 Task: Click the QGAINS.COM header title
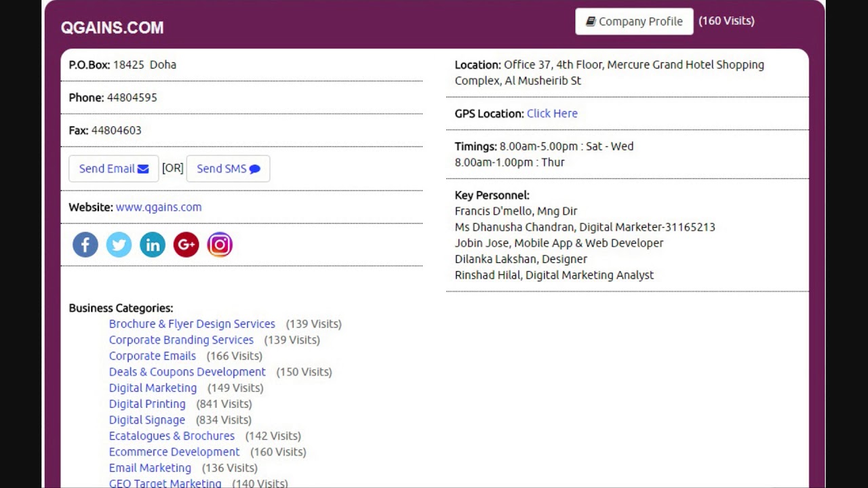click(x=112, y=28)
